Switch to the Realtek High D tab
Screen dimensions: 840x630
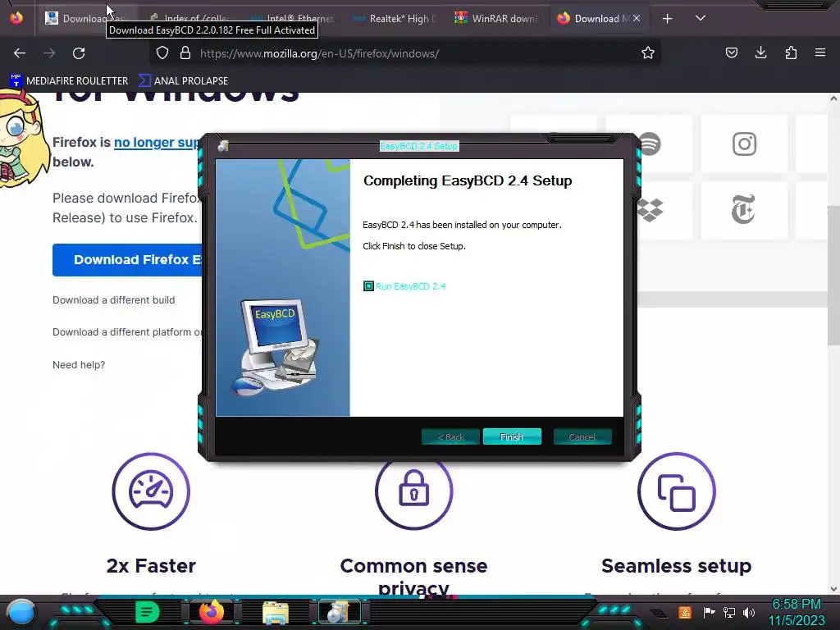click(394, 18)
